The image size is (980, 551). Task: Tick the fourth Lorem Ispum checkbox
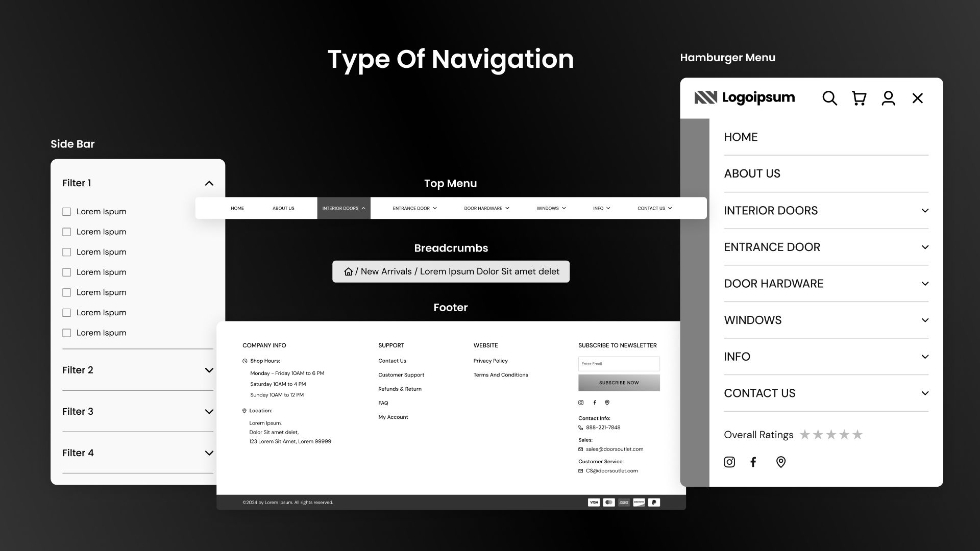pos(66,272)
